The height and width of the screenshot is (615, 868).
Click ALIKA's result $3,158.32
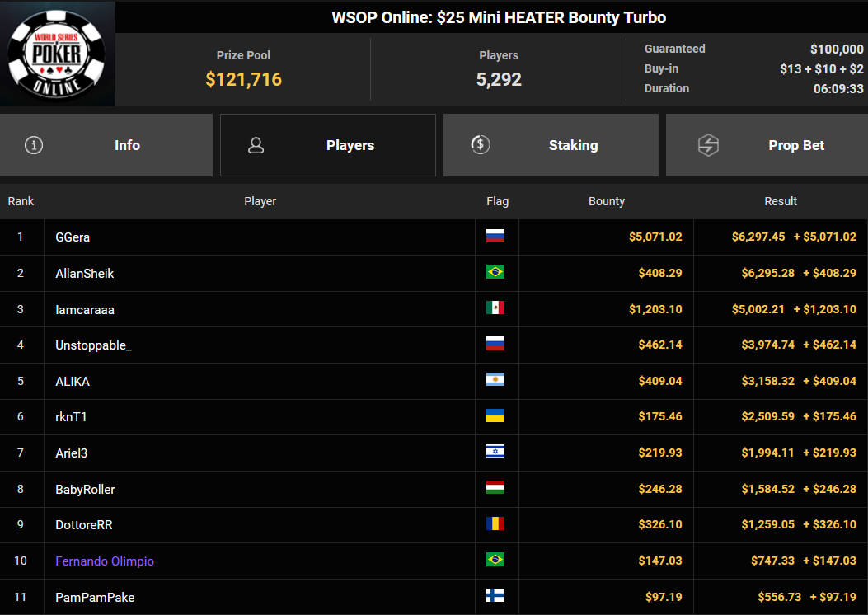(x=767, y=381)
